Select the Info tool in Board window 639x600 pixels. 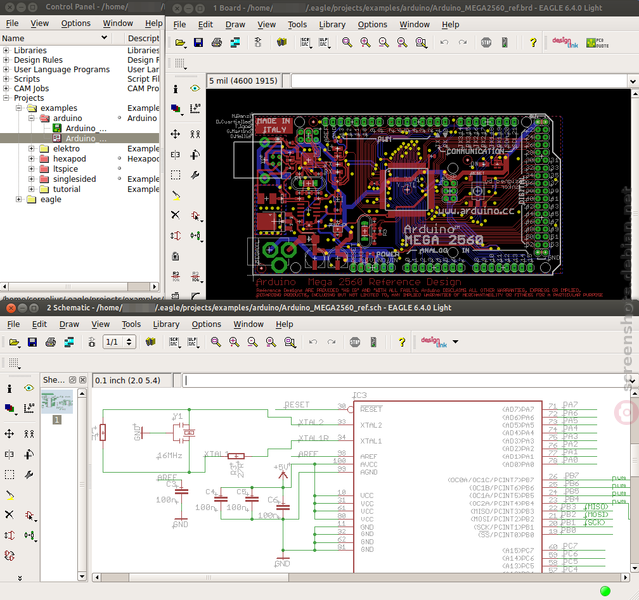pyautogui.click(x=176, y=89)
